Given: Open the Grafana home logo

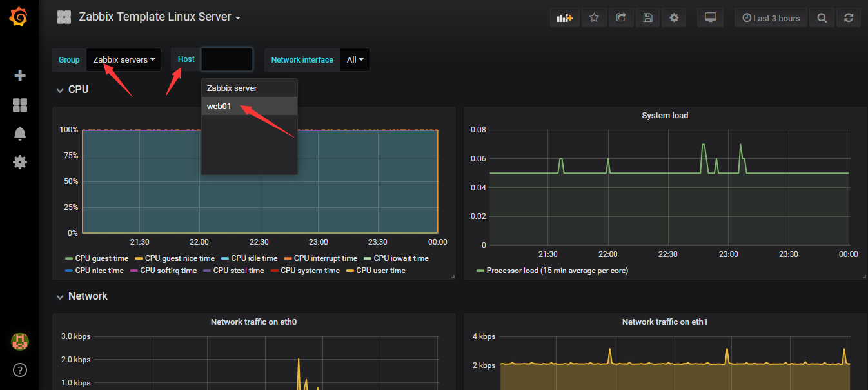Looking at the screenshot, I should click(19, 17).
